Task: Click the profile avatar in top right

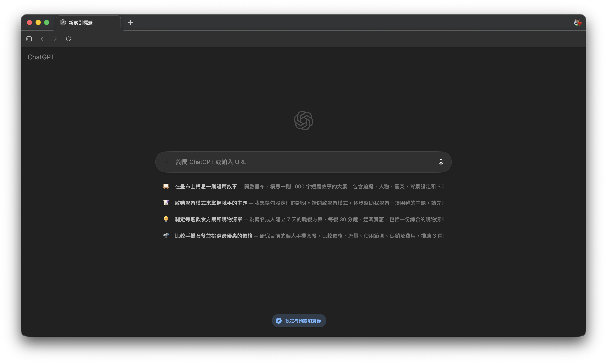Action: tap(578, 23)
